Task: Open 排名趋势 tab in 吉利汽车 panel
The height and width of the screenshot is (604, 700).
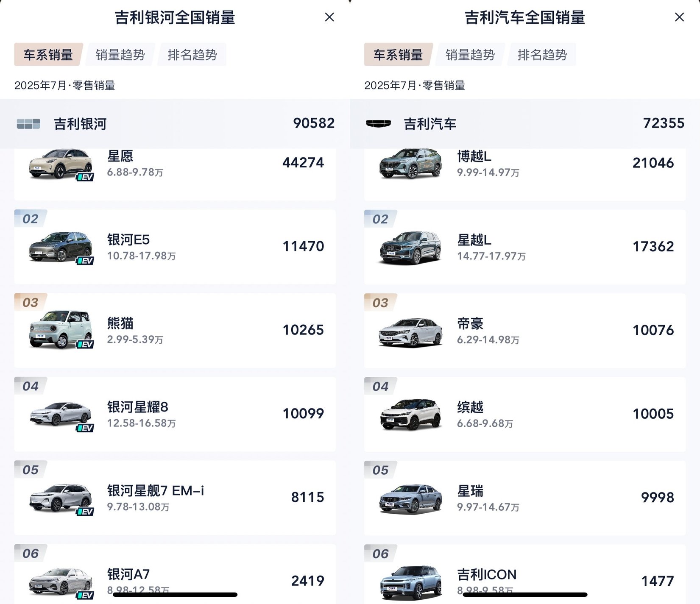Action: pyautogui.click(x=542, y=55)
